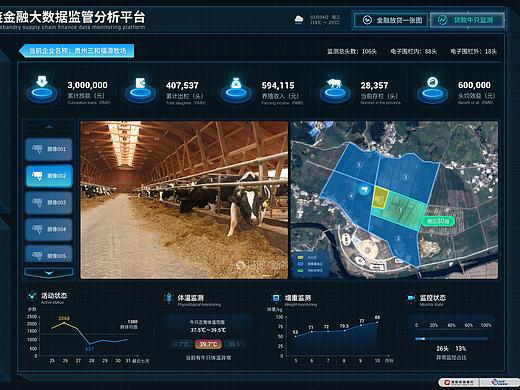Select the yellow highlighted plot on the map
This screenshot has height=390, width=520.
pyautogui.click(x=380, y=198)
